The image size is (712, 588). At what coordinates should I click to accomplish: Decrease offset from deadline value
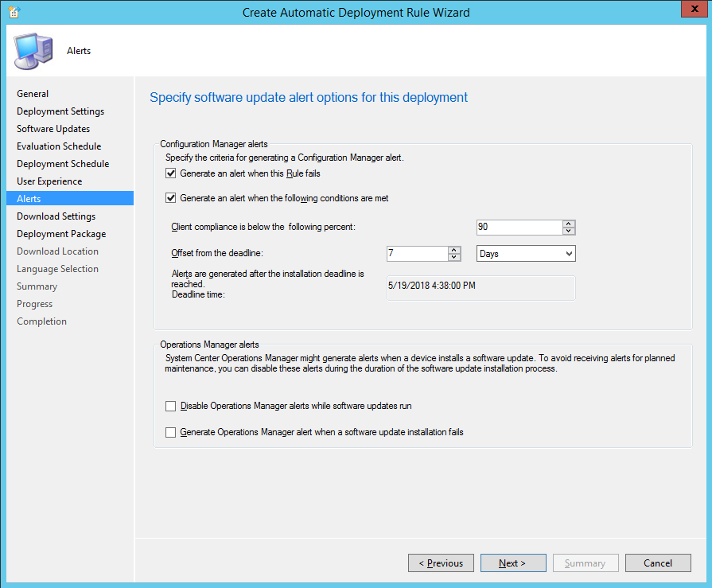tap(454, 258)
